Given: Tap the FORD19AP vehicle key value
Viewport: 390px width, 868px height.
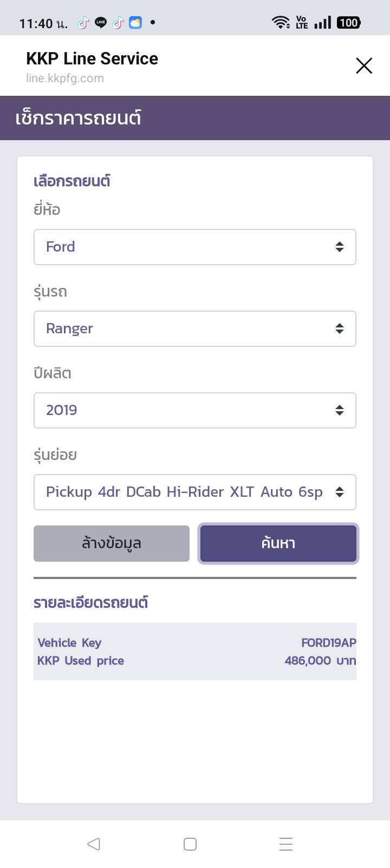Looking at the screenshot, I should [328, 643].
